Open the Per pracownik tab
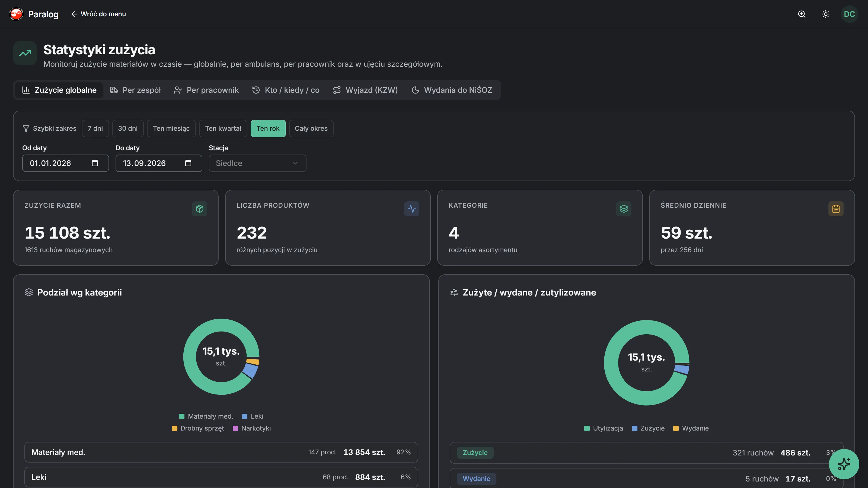The image size is (868, 488). pyautogui.click(x=206, y=90)
